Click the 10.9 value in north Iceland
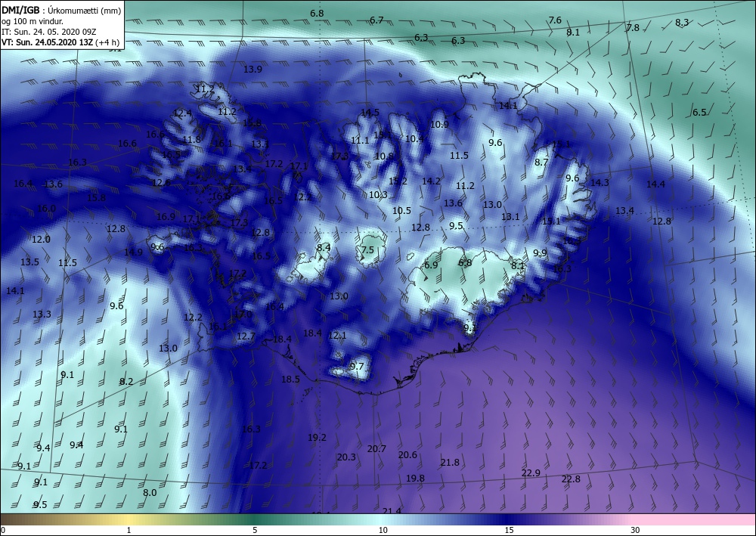The width and height of the screenshot is (756, 536). (439, 125)
